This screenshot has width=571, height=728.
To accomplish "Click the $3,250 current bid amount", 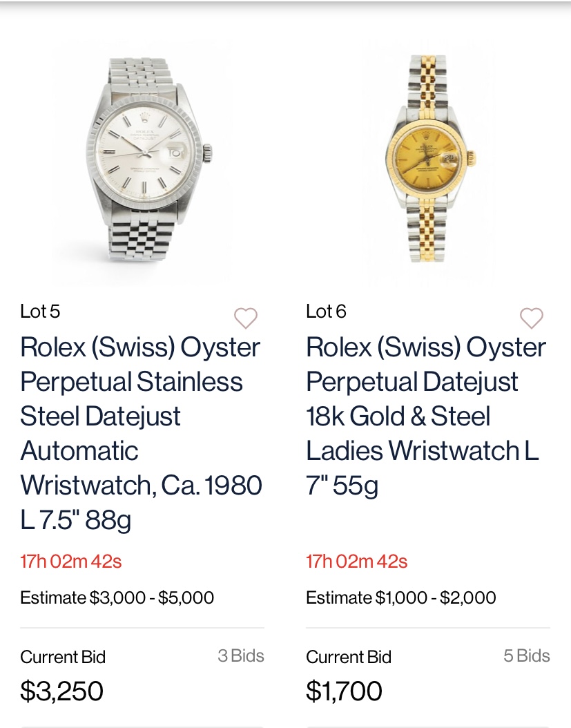I will point(62,691).
